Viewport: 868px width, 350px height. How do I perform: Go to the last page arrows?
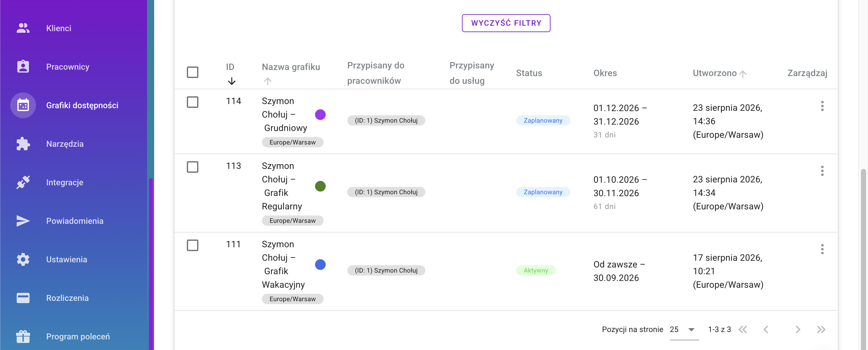[821, 329]
